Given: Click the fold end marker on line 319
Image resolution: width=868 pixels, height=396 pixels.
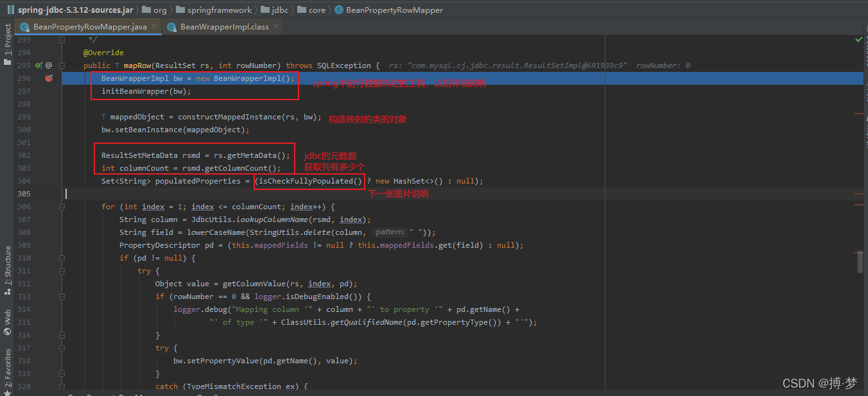Looking at the screenshot, I should click(x=62, y=374).
